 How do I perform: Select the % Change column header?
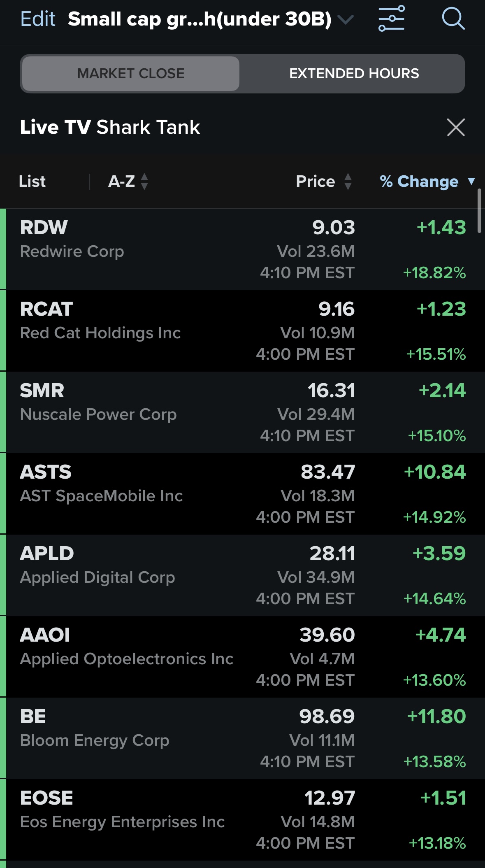pos(419,182)
